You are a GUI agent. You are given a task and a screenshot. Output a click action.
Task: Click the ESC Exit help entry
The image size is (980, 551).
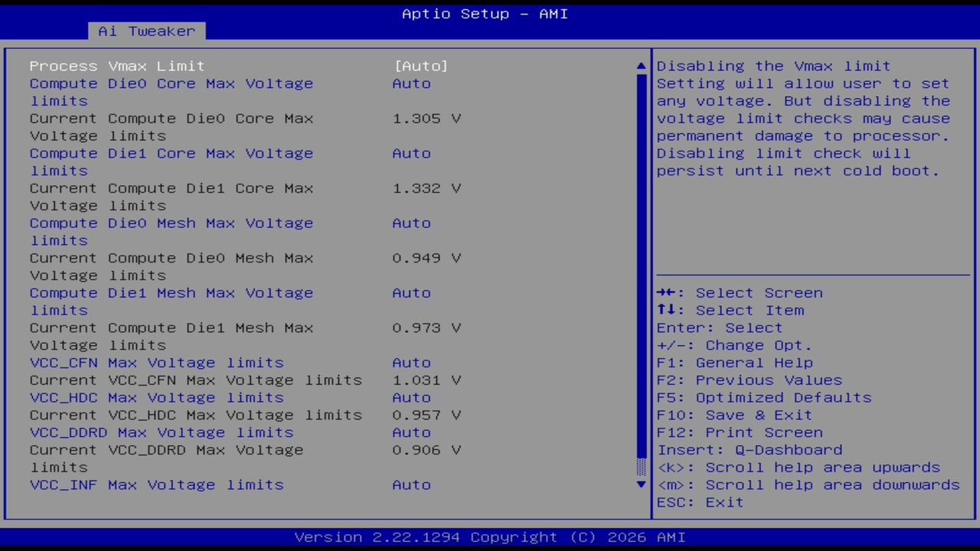tap(699, 502)
